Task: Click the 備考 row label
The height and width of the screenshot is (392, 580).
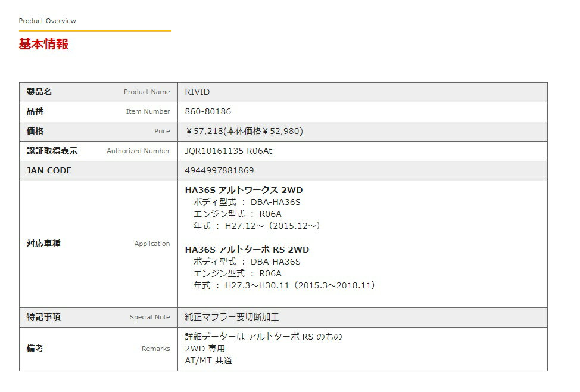Action: coord(35,349)
